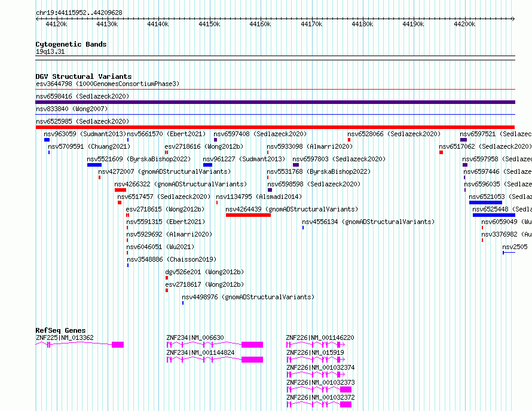This screenshot has height=411, width=532.
Task: Click the RefSeq Genes track title
Action: pyautogui.click(x=60, y=330)
